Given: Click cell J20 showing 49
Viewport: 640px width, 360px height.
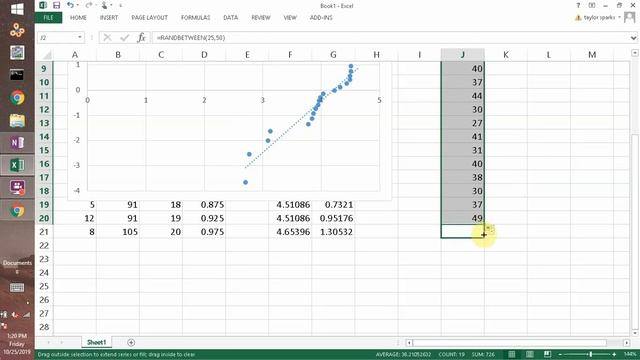Looking at the screenshot, I should 462,218.
